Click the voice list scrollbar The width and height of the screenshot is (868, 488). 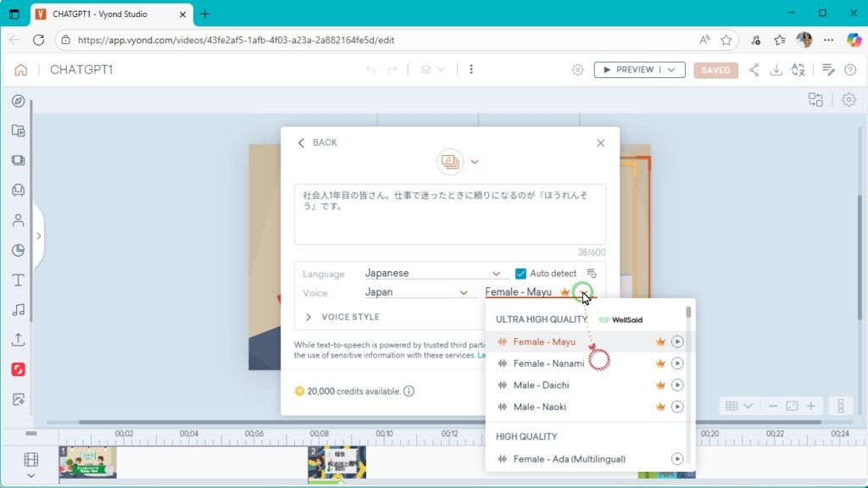pos(688,313)
